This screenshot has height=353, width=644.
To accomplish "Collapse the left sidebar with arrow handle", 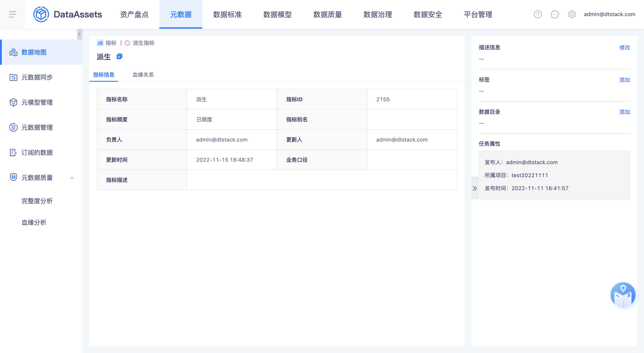I will point(79,34).
